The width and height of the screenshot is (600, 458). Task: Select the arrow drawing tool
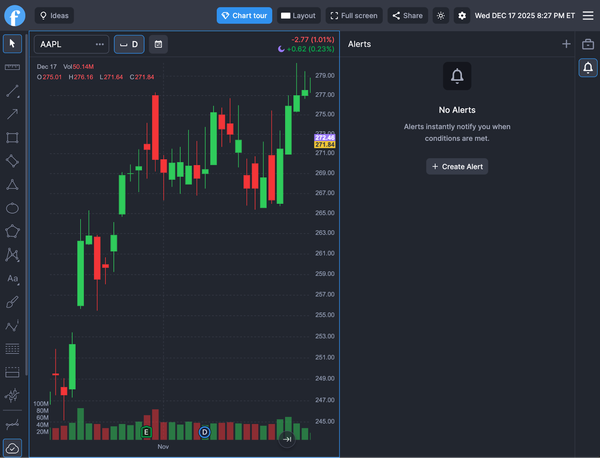(x=13, y=114)
